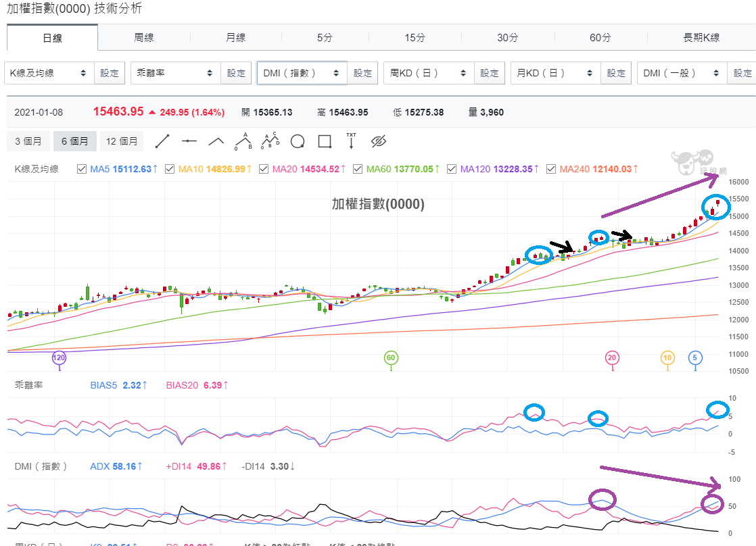
Task: Click the closing price 15463.95
Action: point(118,111)
